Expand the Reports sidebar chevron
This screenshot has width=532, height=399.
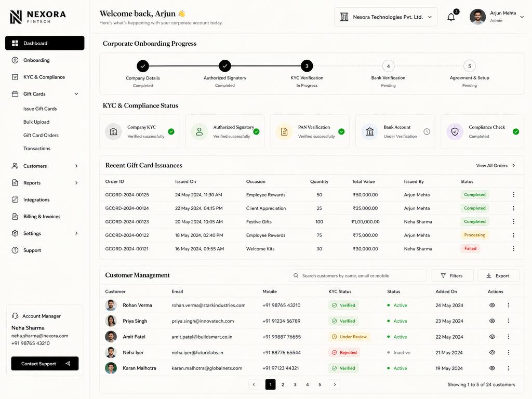pos(76,183)
